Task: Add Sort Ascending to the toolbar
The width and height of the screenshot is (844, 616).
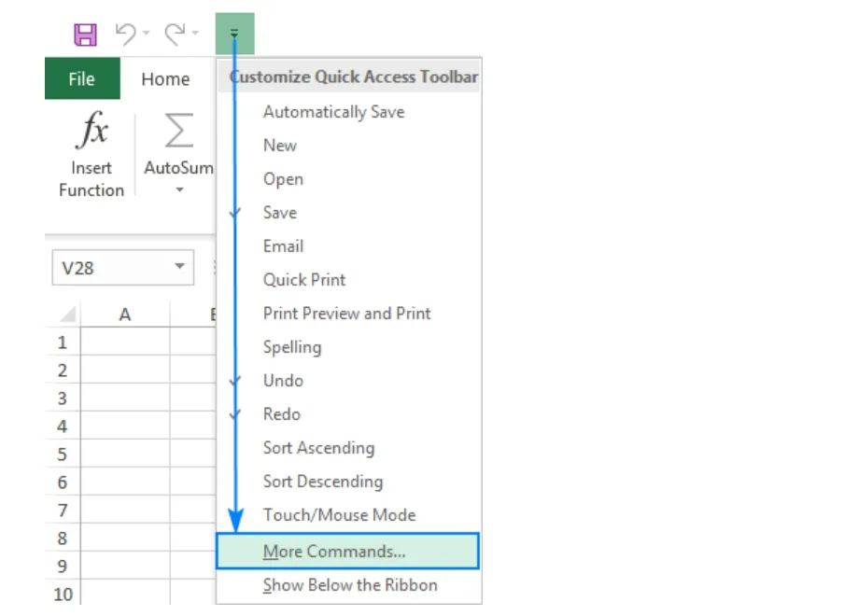Action: click(x=318, y=448)
